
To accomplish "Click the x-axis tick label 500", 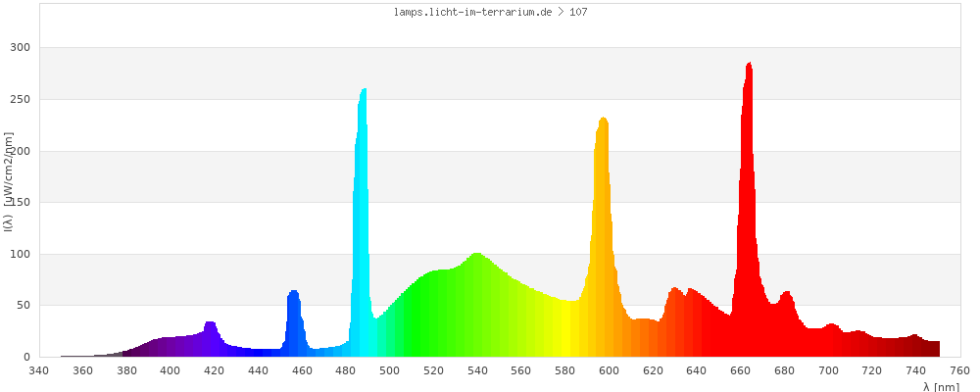I will click(390, 370).
